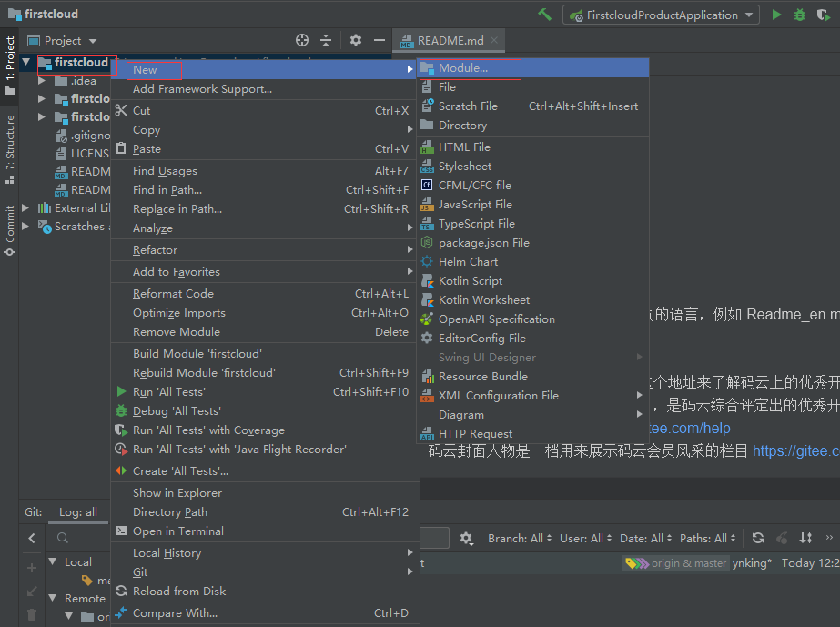This screenshot has height=627, width=840.
Task: Choose Debug 'All Tests' menu entry
Action: tap(265, 411)
